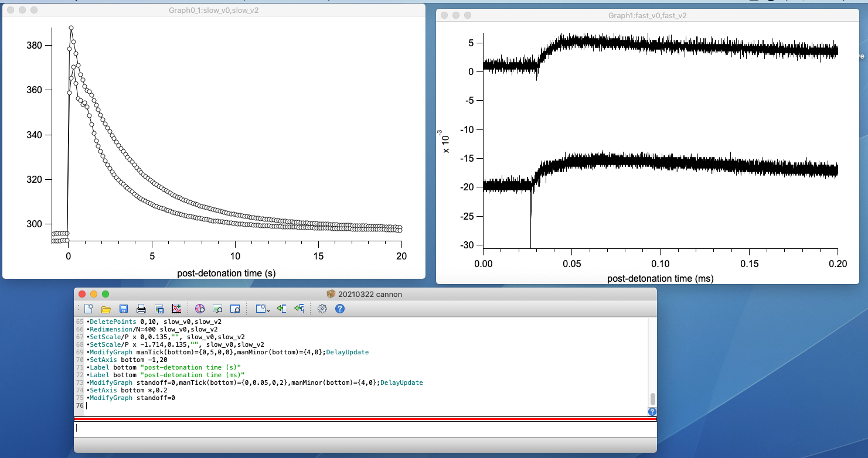The image size is (868, 458).
Task: Click the double green arrow windows icon
Action: (x=299, y=309)
